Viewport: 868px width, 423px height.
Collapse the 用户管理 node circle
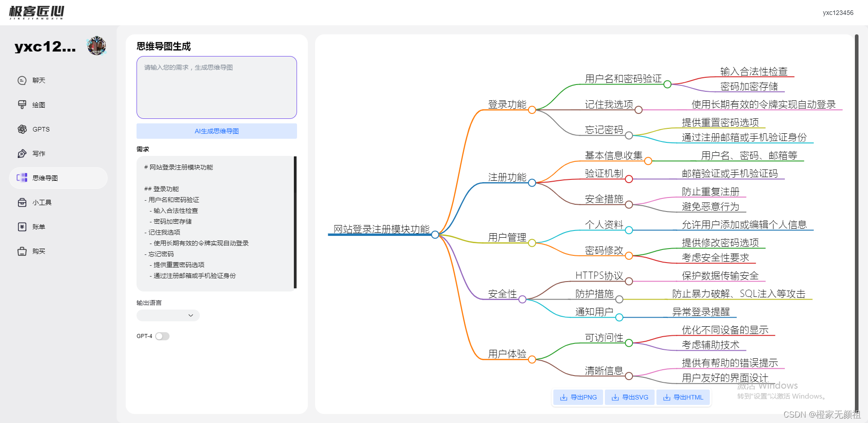[532, 243]
